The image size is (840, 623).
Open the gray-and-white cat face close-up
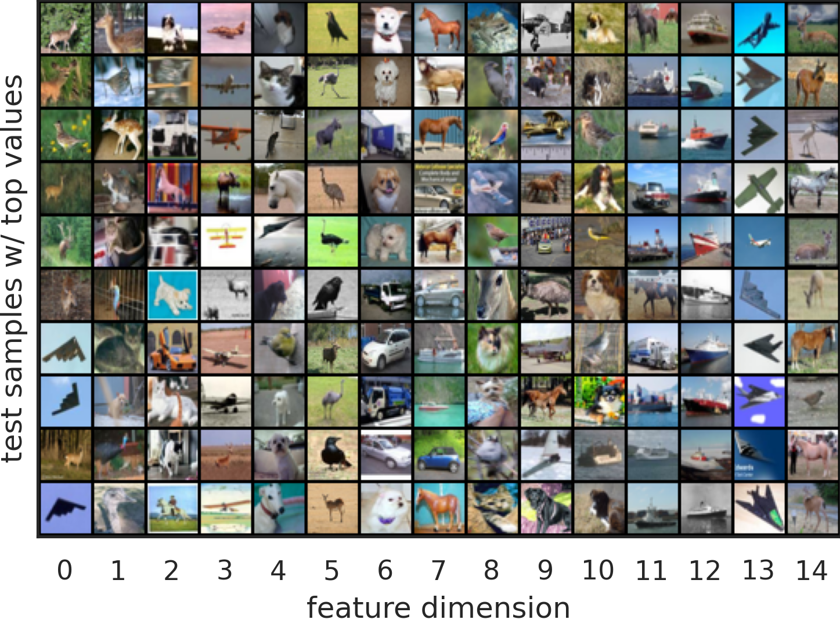click(279, 81)
